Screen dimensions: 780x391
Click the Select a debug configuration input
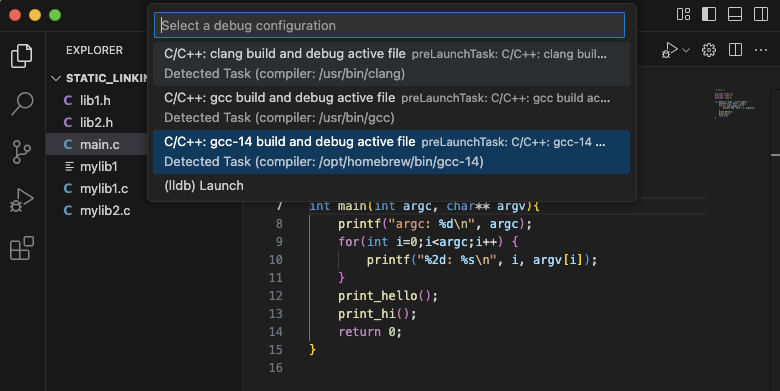point(390,25)
